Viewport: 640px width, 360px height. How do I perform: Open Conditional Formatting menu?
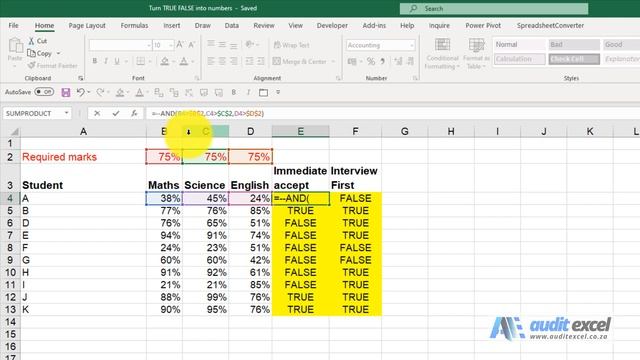(x=442, y=53)
